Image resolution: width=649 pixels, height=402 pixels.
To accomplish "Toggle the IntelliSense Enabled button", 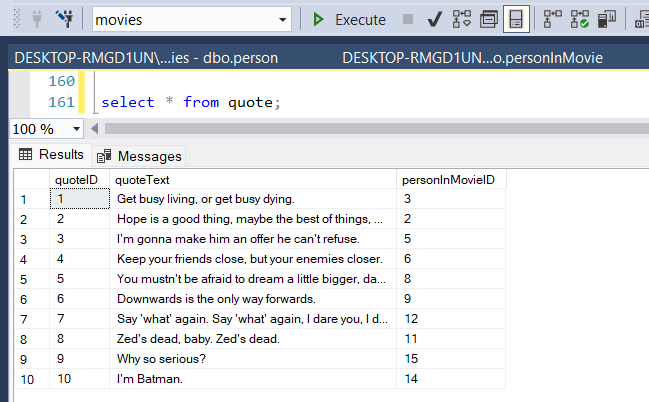I will 516,19.
